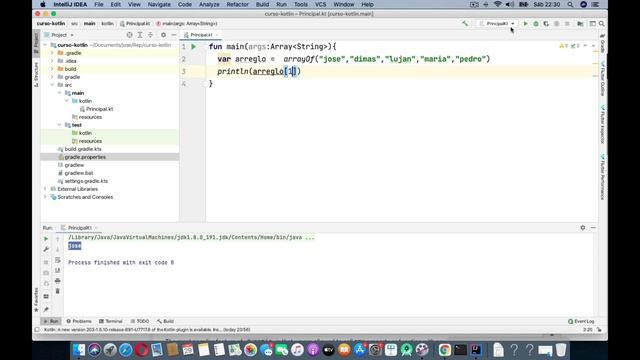Open the Event Log

click(581, 322)
